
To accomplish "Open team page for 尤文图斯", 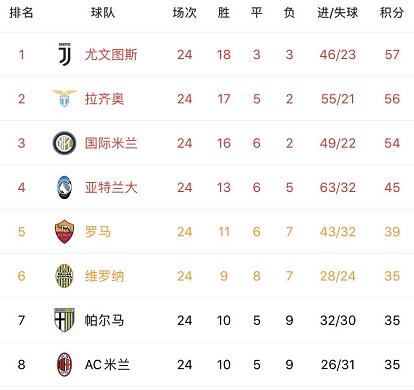I will [111, 55].
